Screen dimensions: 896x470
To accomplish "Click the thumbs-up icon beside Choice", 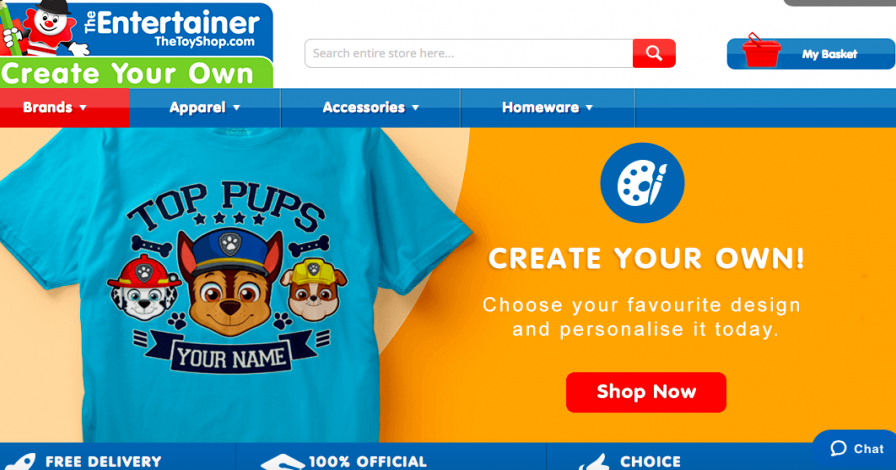I will click(594, 462).
